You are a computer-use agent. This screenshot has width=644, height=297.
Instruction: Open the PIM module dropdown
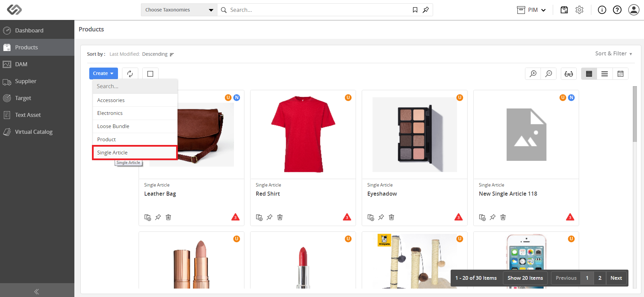[531, 10]
